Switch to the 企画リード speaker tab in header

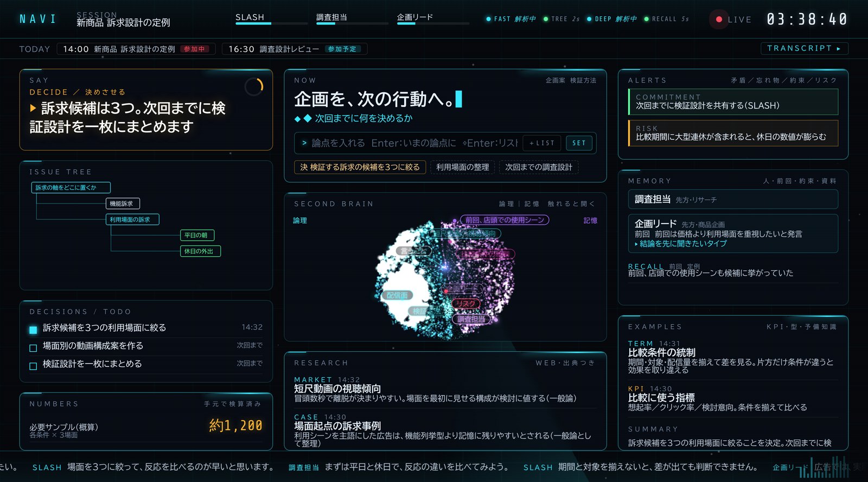coord(415,17)
